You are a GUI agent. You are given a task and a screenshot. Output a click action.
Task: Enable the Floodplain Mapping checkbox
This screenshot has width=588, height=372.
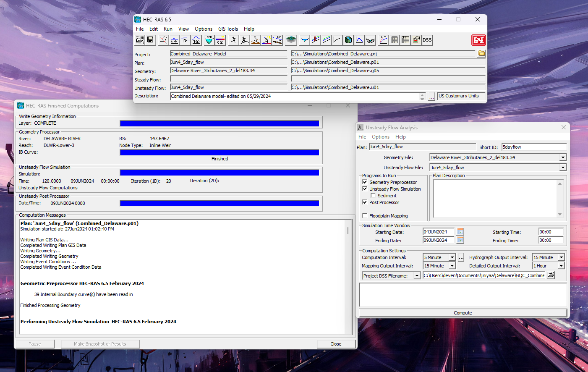pos(365,216)
